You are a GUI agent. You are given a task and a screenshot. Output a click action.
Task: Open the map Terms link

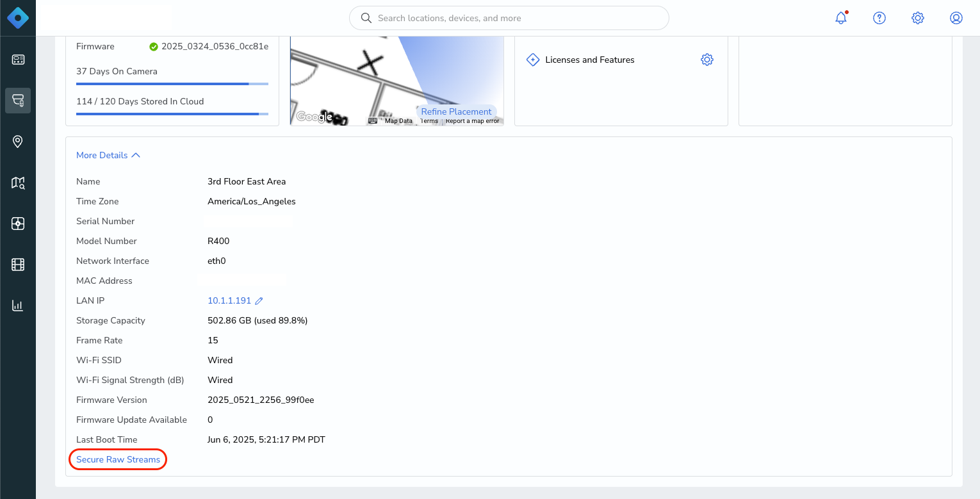(x=429, y=120)
